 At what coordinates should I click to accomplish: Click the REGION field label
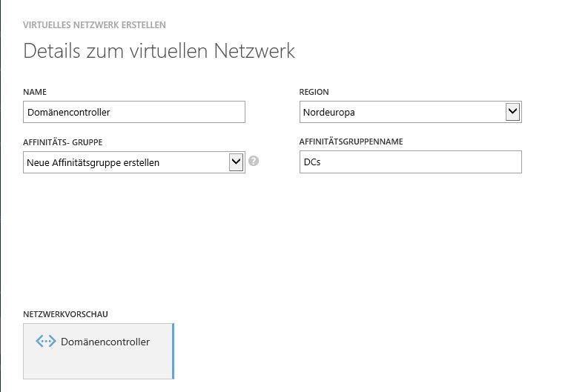[x=314, y=92]
